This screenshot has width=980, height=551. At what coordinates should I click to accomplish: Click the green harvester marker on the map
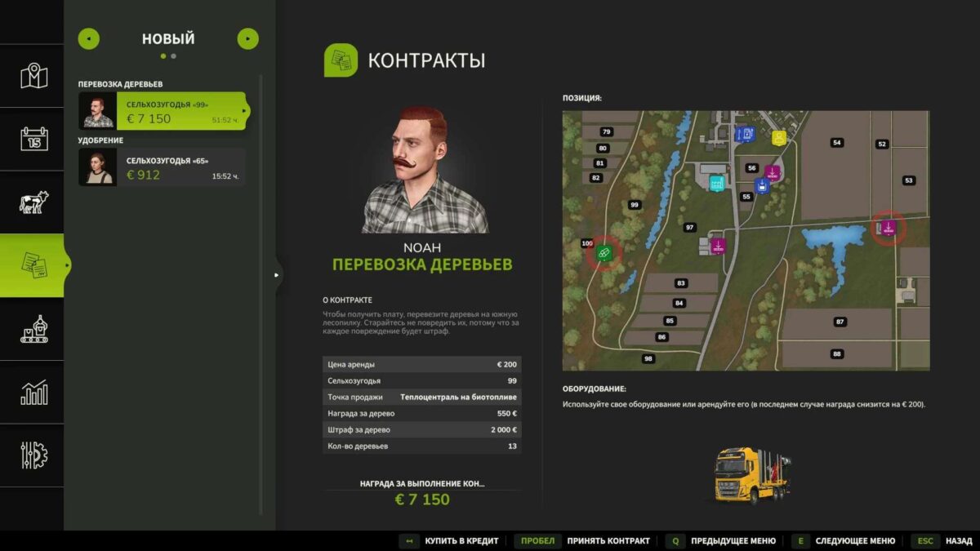click(603, 253)
